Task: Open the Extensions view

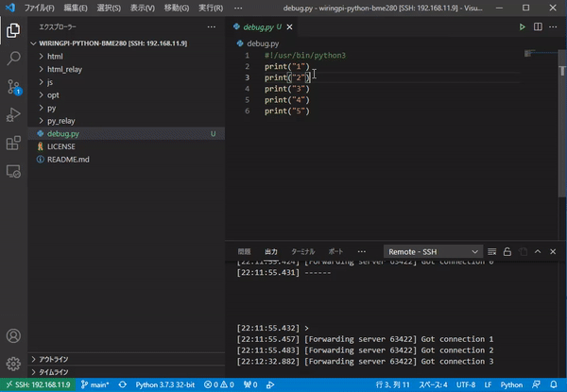Action: (13, 143)
